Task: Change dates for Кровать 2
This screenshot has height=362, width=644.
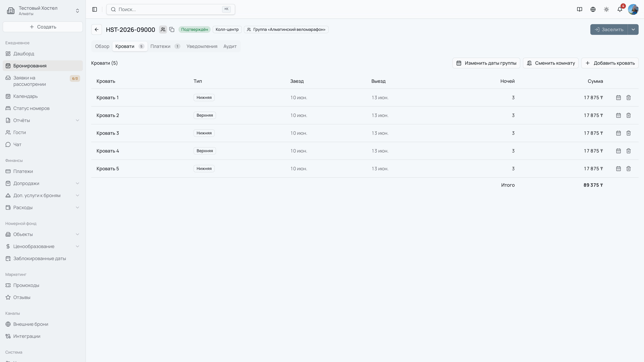Action: 619,115
